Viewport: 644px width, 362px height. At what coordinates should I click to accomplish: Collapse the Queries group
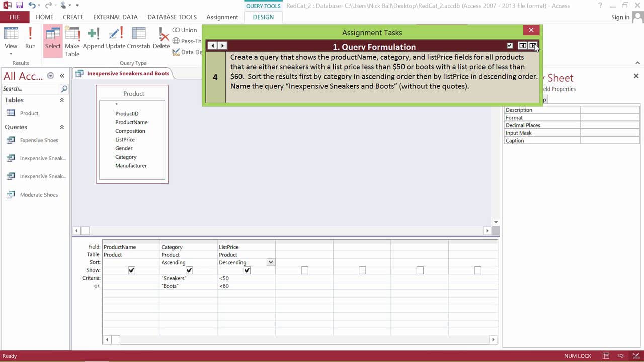pos(62,127)
